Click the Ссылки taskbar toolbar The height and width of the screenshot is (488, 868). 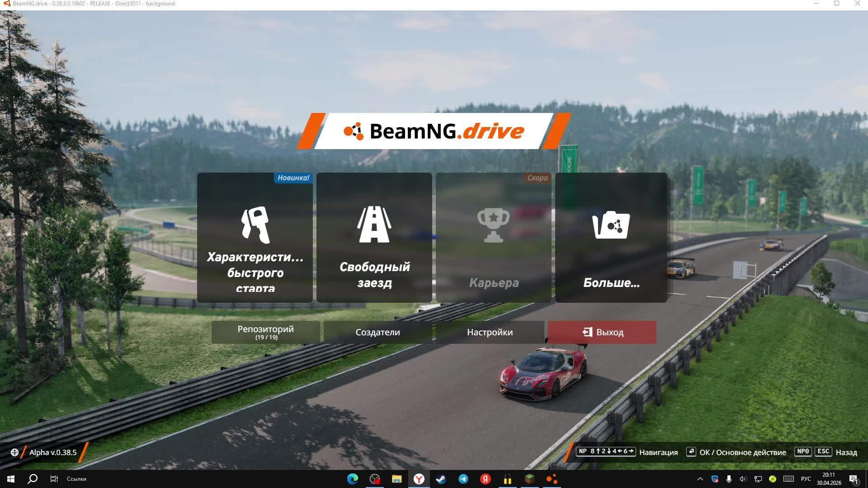coord(76,479)
